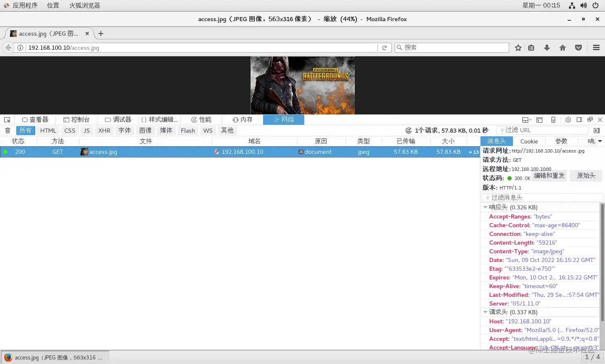The height and width of the screenshot is (364, 605).
Task: Collapse the 请求头 section
Action: click(x=485, y=312)
